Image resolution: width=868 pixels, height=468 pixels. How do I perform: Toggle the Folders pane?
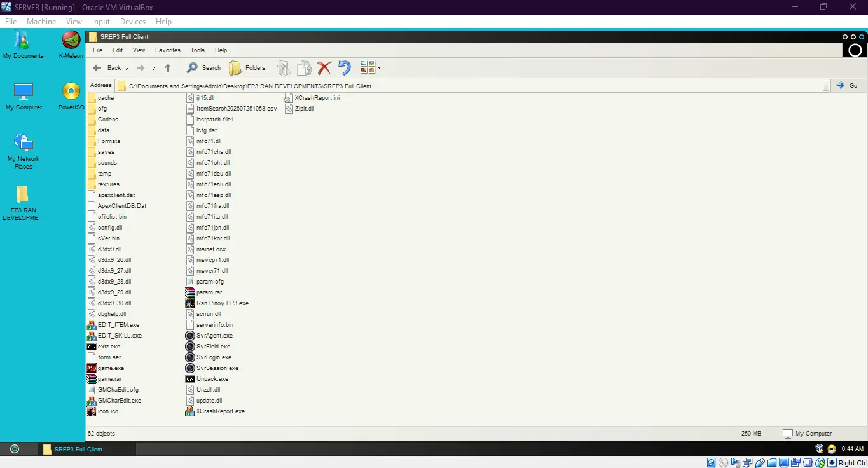[x=247, y=68]
